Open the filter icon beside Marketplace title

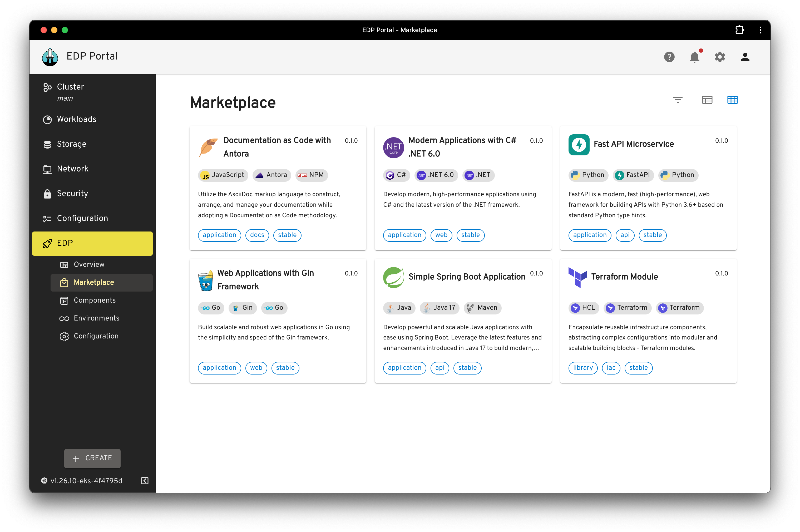tap(678, 100)
